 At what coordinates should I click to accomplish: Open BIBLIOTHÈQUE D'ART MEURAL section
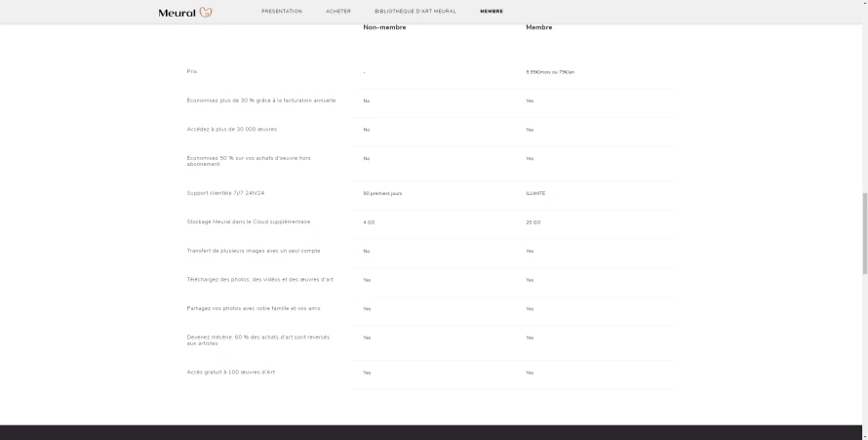pos(415,11)
